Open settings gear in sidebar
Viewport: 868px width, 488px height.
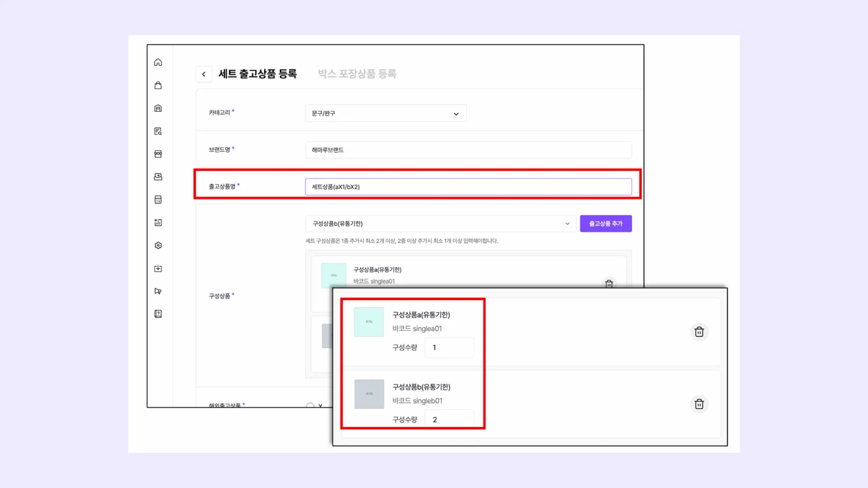pyautogui.click(x=158, y=245)
